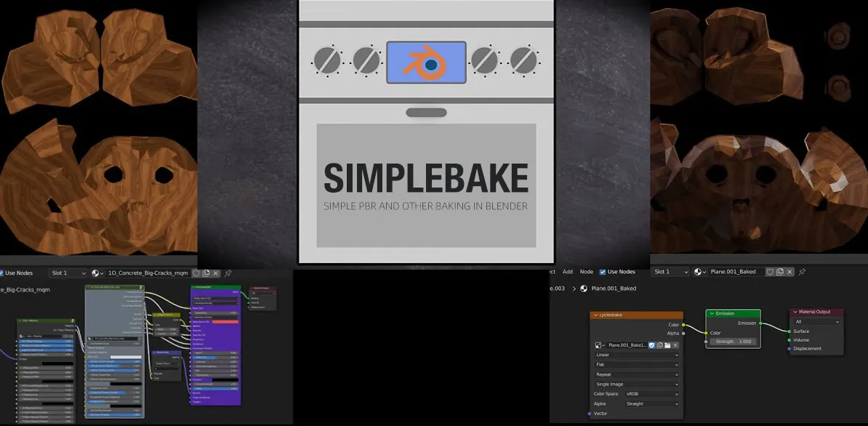Viewport: 868px width, 426px height.
Task: Open Slot 1 dropdown in right editor
Action: coord(670,272)
